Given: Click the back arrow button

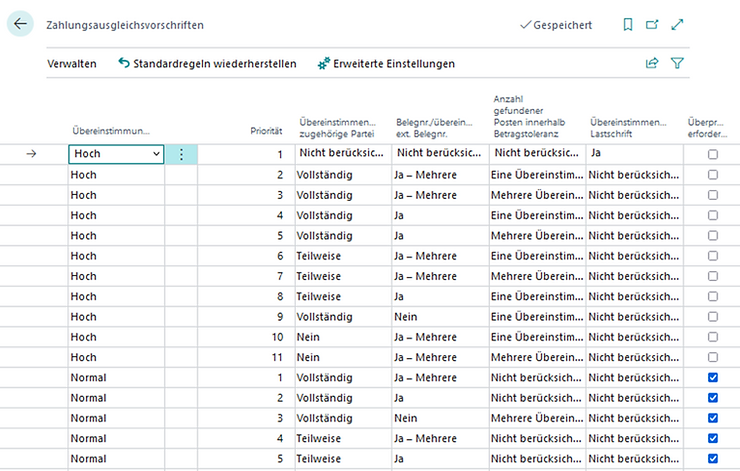Looking at the screenshot, I should click(x=21, y=24).
